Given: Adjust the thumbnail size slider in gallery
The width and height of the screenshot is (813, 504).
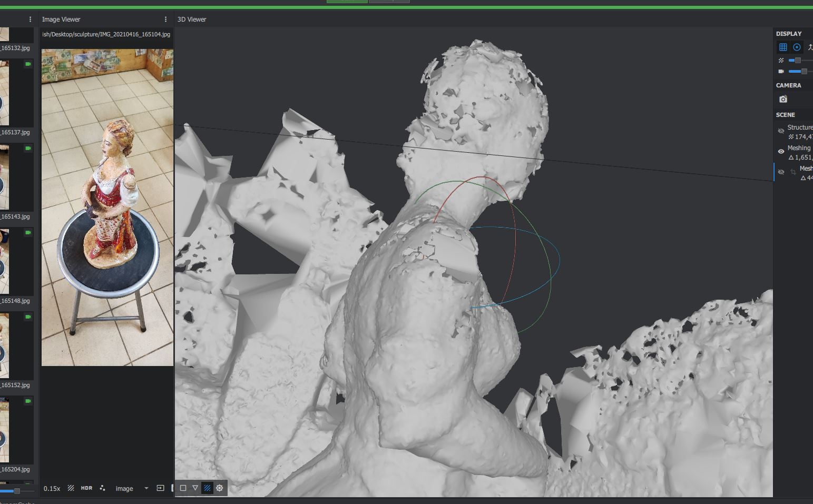Looking at the screenshot, I should pyautogui.click(x=17, y=491).
